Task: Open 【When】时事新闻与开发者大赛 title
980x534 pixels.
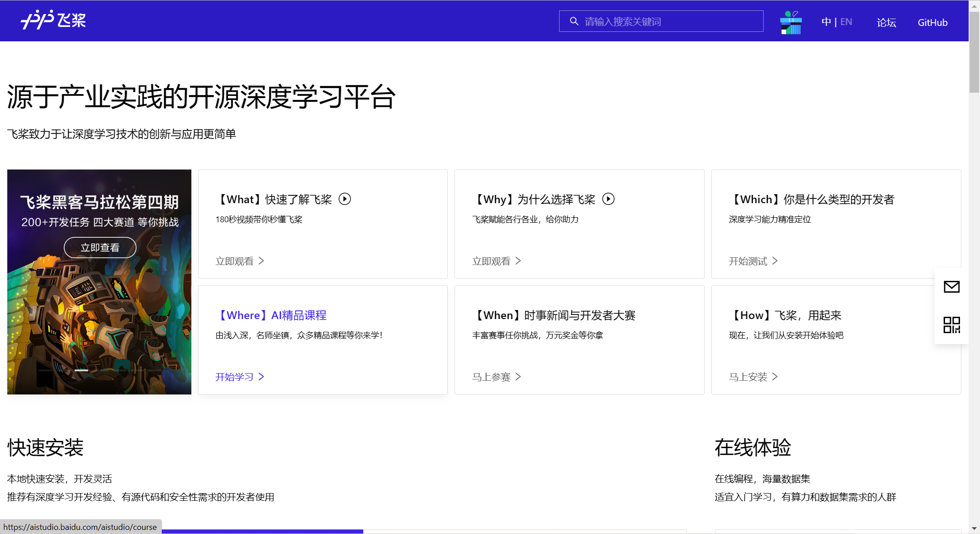Action: coord(554,315)
